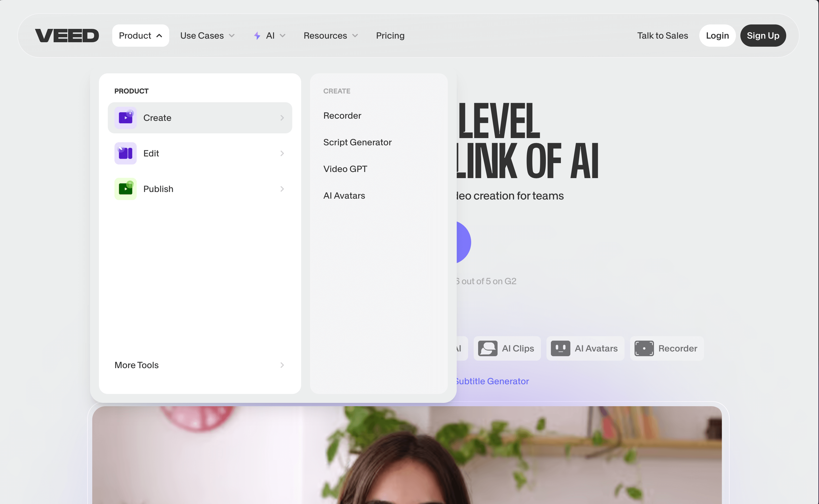The height and width of the screenshot is (504, 819).
Task: Click the Login button
Action: click(x=717, y=36)
